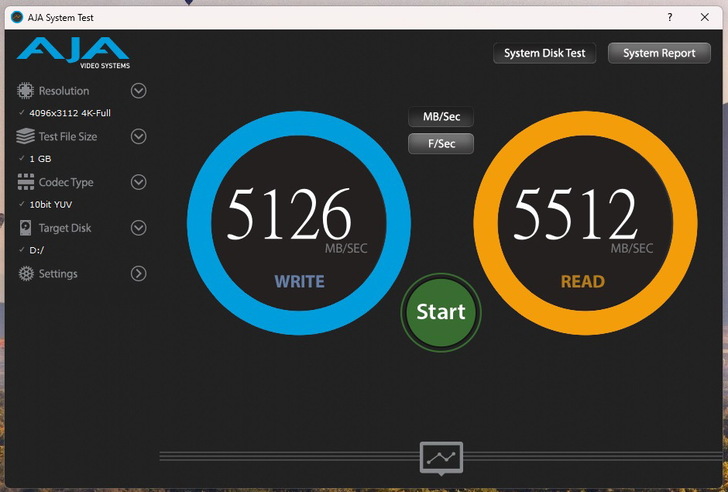
Task: Click the AJA Video Systems logo
Action: click(x=74, y=53)
